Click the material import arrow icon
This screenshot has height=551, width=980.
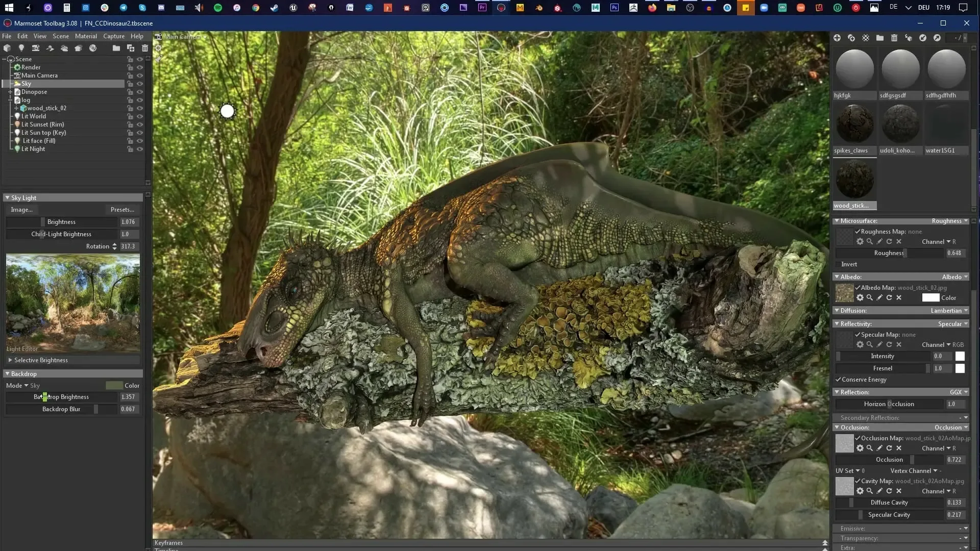click(x=923, y=38)
